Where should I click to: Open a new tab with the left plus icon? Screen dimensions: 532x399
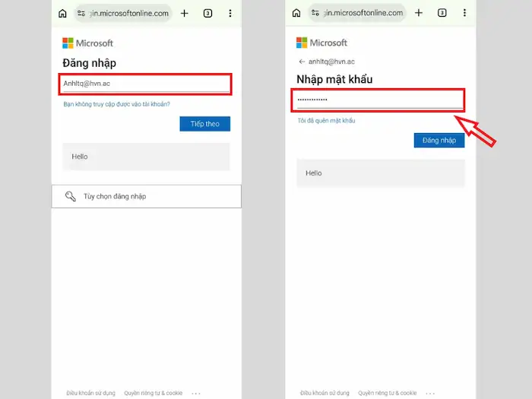point(185,14)
